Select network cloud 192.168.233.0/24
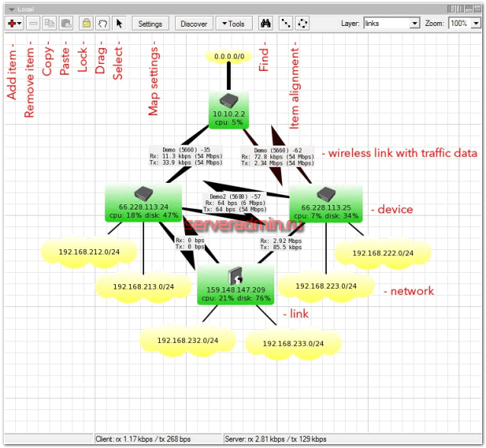 (293, 344)
